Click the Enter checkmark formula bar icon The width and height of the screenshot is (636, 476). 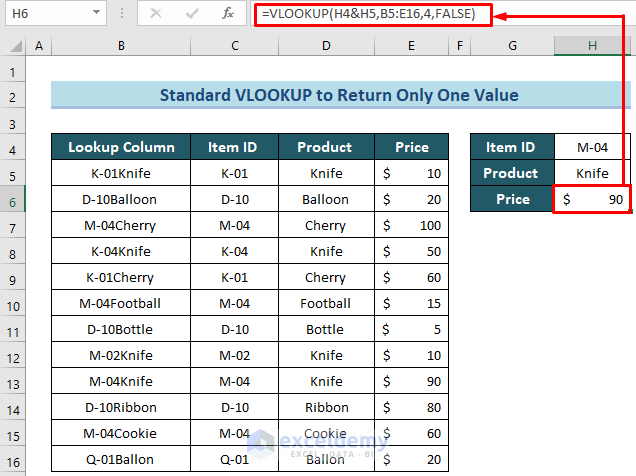click(192, 14)
